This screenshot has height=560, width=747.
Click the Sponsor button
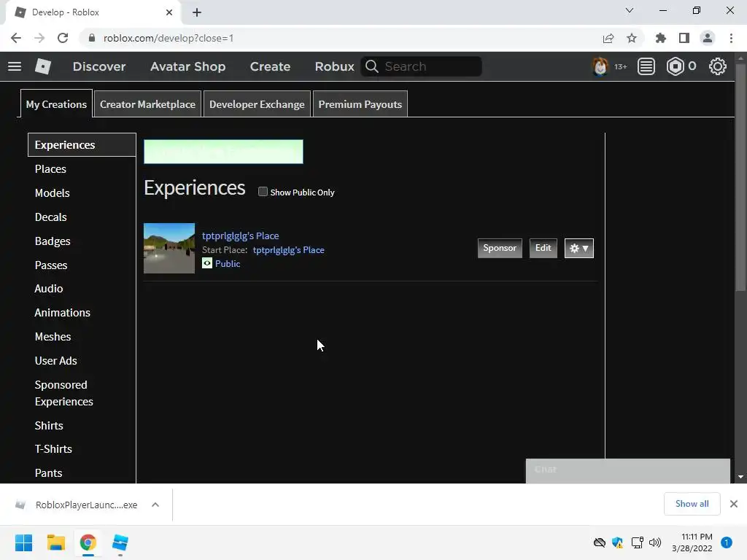[x=500, y=248]
